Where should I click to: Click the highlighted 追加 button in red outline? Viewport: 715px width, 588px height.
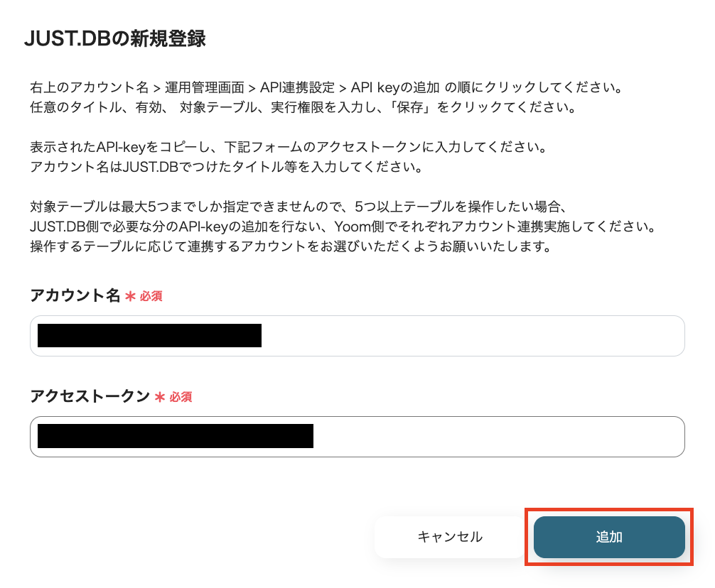pyautogui.click(x=608, y=538)
